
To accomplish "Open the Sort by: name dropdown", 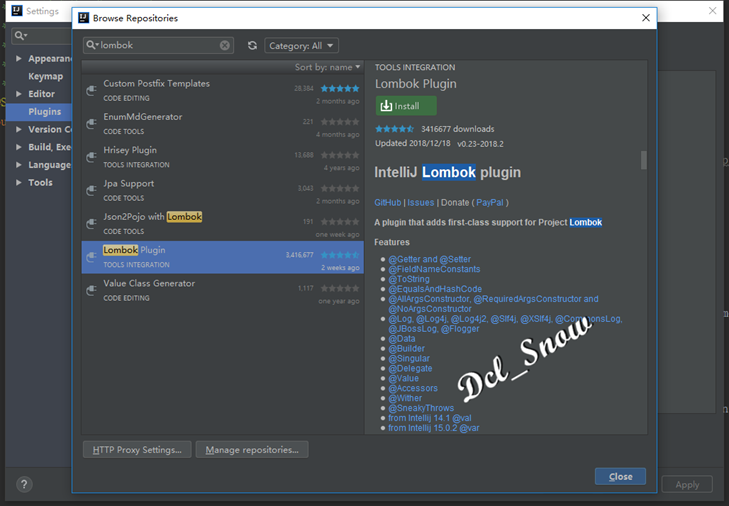I will [x=327, y=67].
